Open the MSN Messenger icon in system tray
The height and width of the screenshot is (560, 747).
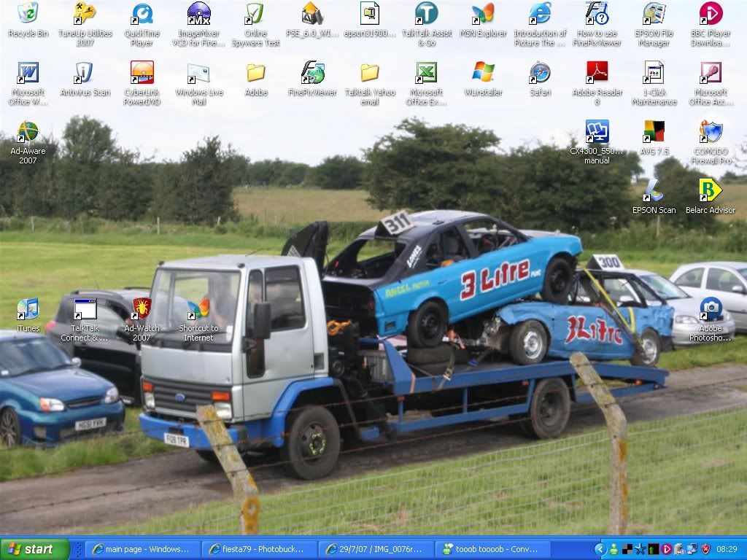(x=614, y=549)
